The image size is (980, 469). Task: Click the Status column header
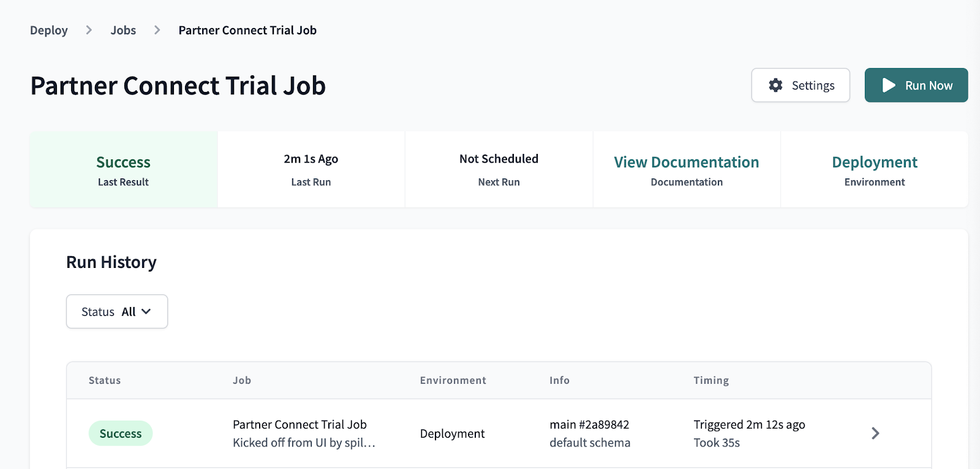[x=105, y=380]
